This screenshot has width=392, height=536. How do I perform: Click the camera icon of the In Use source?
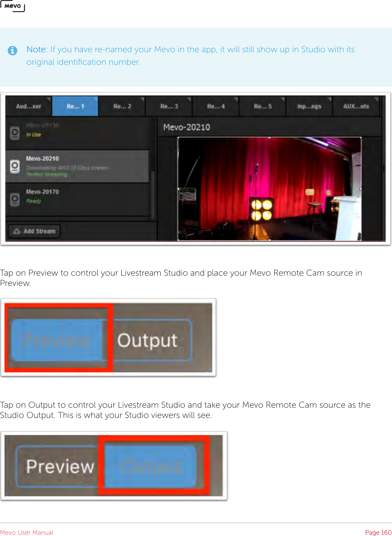coord(15,133)
